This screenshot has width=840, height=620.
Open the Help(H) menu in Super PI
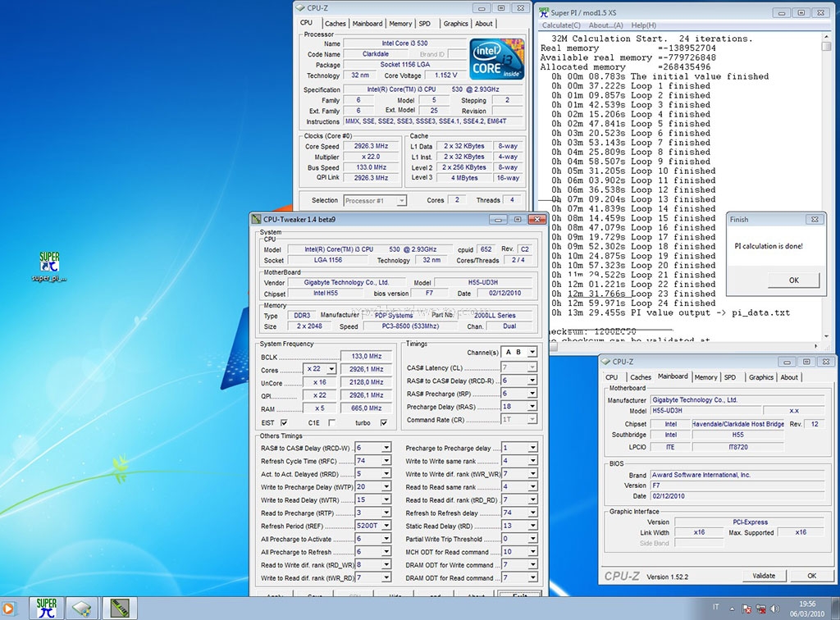pos(643,25)
